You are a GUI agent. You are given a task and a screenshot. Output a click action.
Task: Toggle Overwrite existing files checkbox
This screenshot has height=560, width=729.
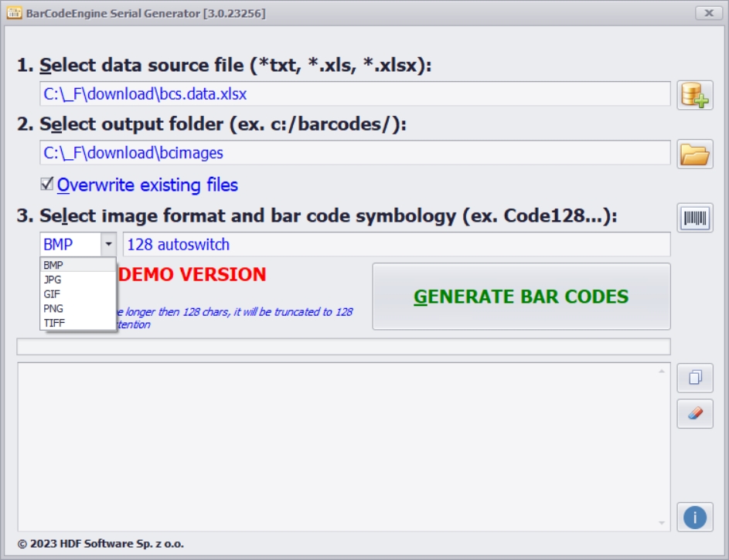pyautogui.click(x=47, y=185)
